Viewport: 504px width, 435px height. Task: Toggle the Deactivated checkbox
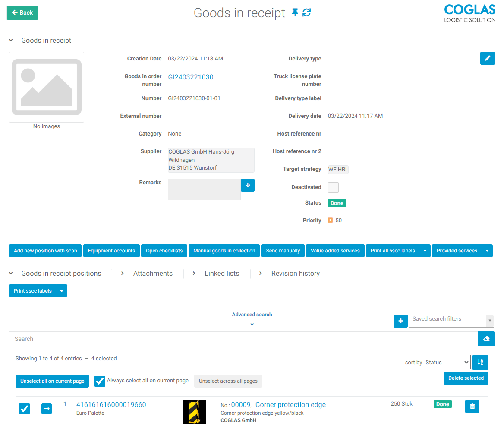point(333,187)
